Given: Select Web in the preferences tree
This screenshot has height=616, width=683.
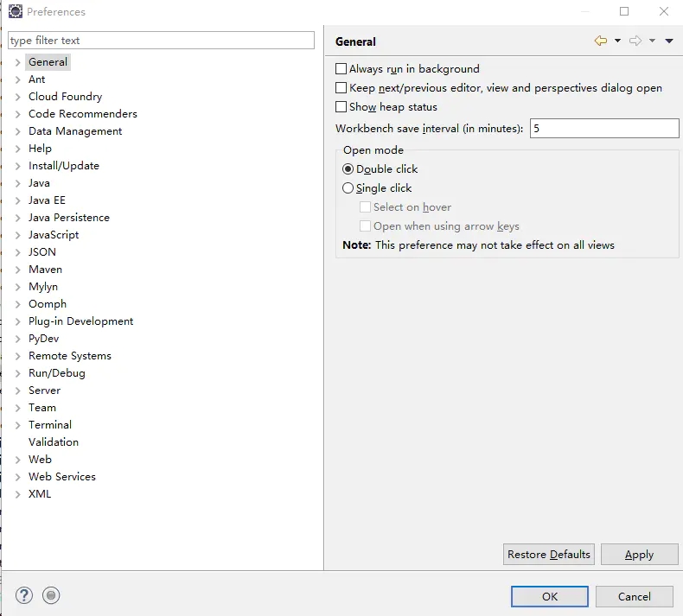Looking at the screenshot, I should [40, 460].
